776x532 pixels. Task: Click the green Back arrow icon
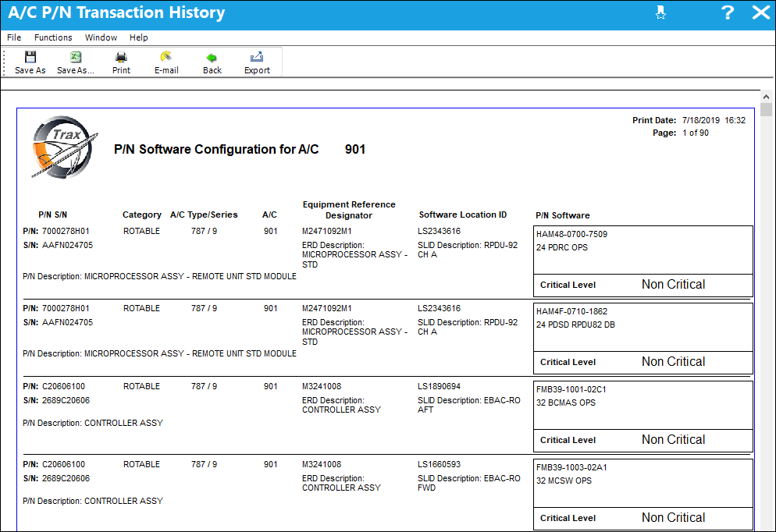(212, 58)
